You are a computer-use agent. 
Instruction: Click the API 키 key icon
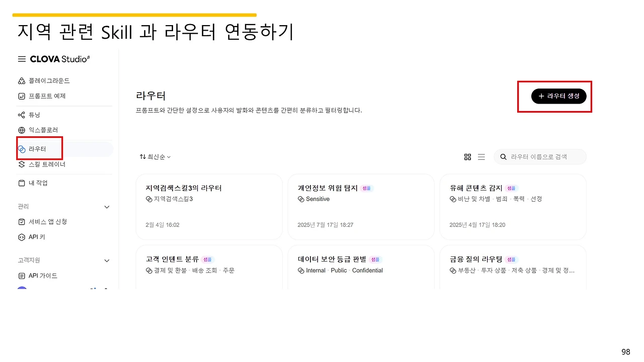coord(22,237)
